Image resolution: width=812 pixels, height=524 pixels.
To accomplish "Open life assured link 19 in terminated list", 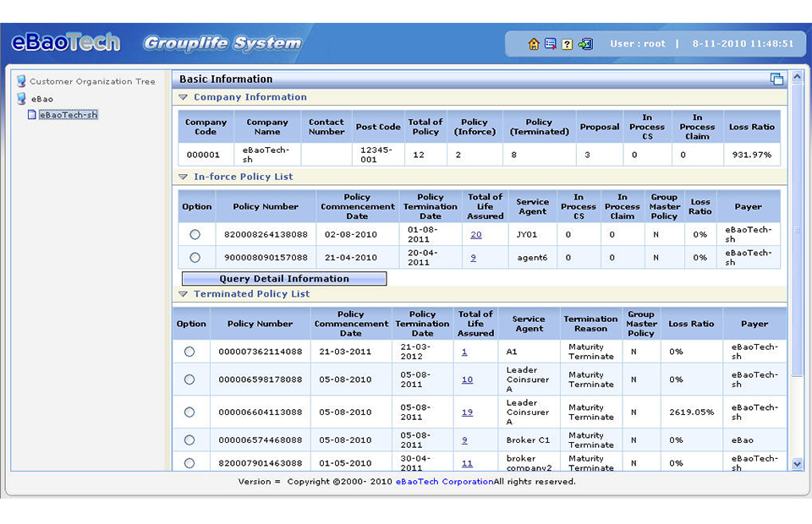I will 467,412.
